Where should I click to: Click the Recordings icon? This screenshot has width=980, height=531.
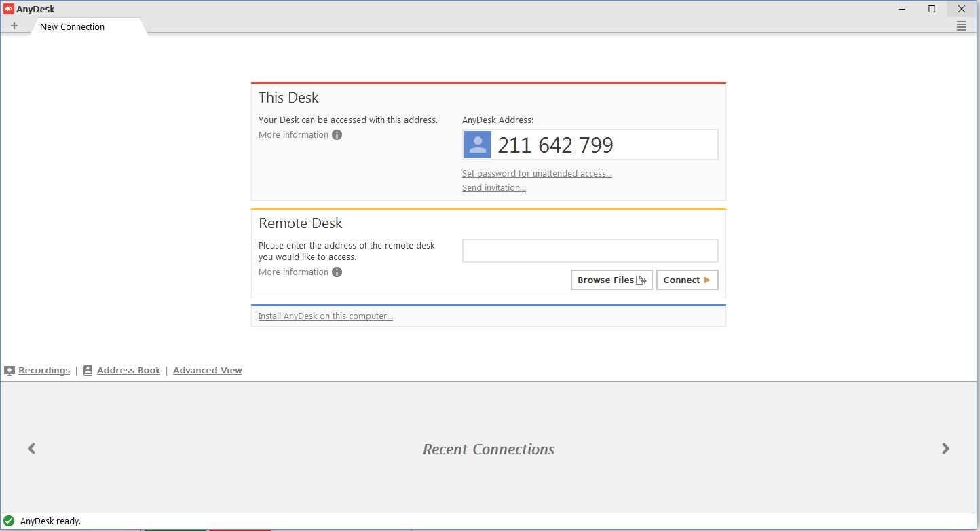tap(10, 371)
